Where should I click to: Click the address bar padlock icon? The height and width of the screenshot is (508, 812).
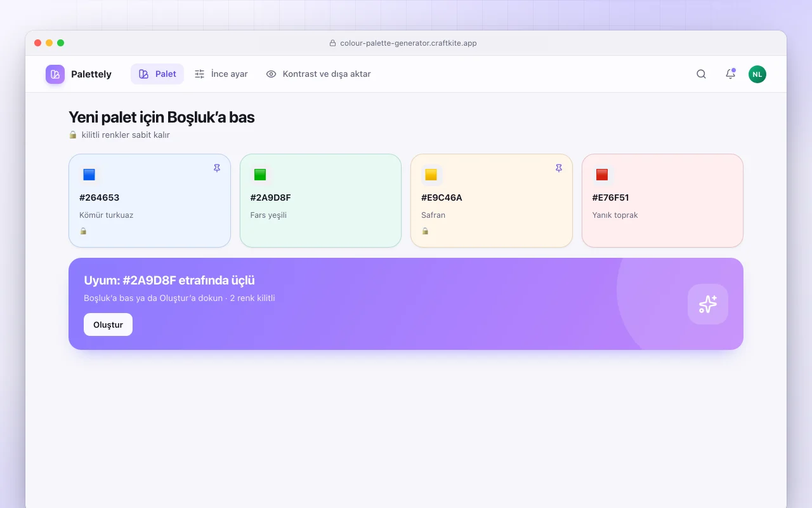click(332, 43)
